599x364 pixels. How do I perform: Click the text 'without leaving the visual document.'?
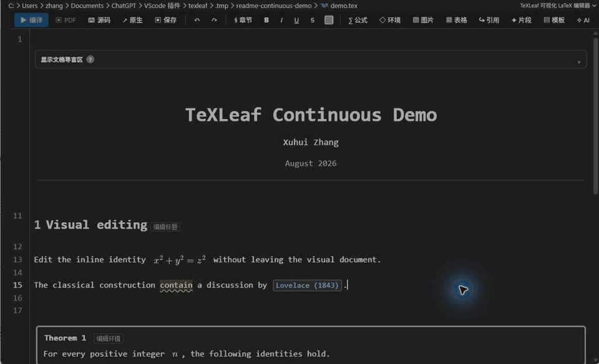(297, 259)
